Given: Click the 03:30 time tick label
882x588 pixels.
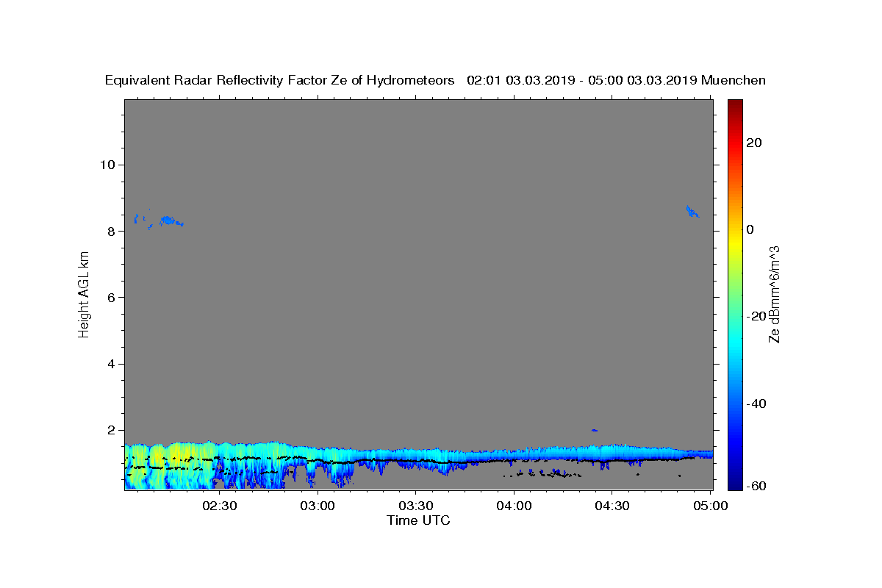Looking at the screenshot, I should pyautogui.click(x=416, y=506).
